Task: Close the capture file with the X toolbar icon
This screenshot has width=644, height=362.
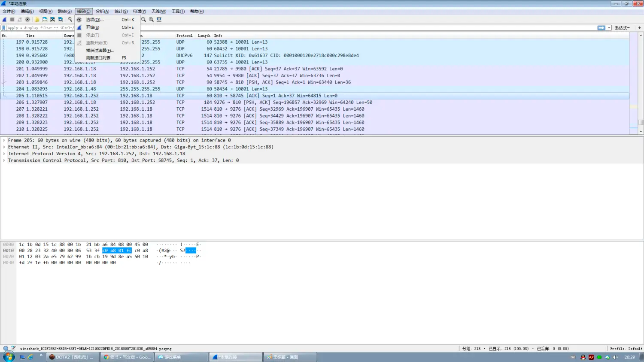Action: click(x=52, y=19)
